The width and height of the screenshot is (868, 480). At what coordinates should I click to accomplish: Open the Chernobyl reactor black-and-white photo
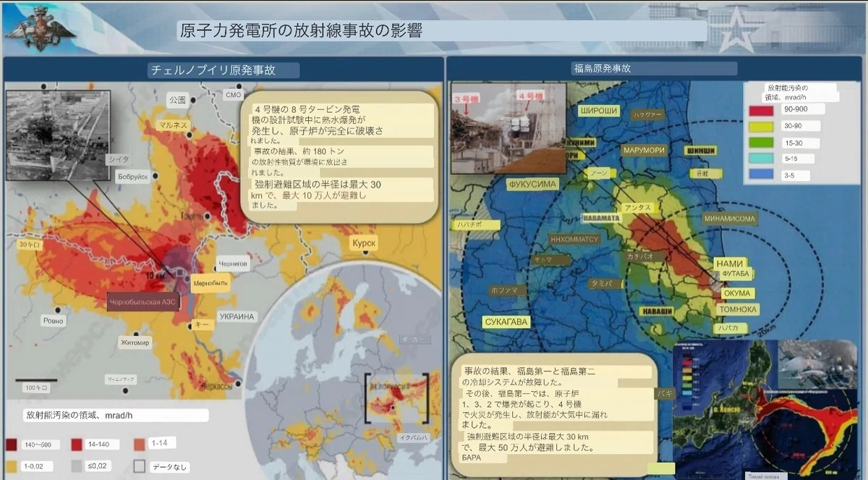tap(58, 135)
